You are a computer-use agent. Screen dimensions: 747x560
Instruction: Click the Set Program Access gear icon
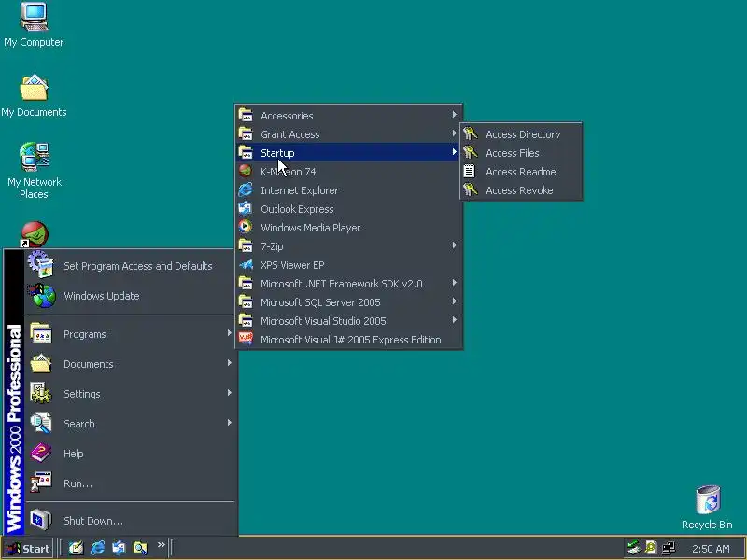(41, 264)
